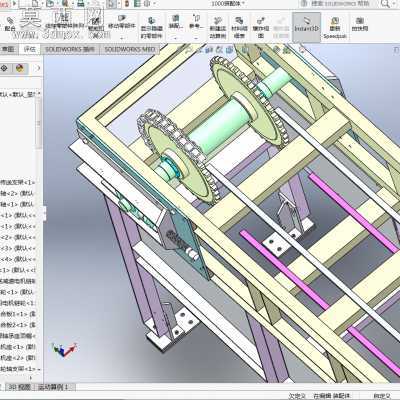The height and width of the screenshot is (400, 400).
Task: Select 轴<2> in the feature tree
Action: tap(17, 193)
